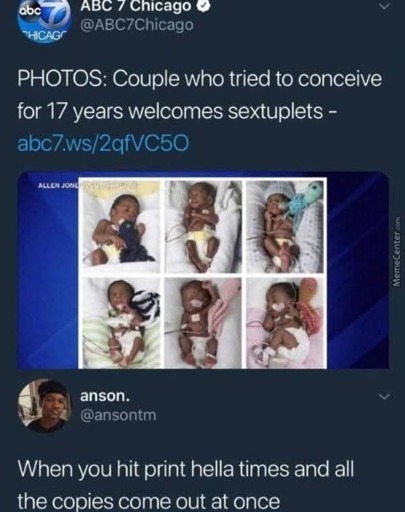
Task: View the bottom-left baby photo
Action: pos(121,322)
